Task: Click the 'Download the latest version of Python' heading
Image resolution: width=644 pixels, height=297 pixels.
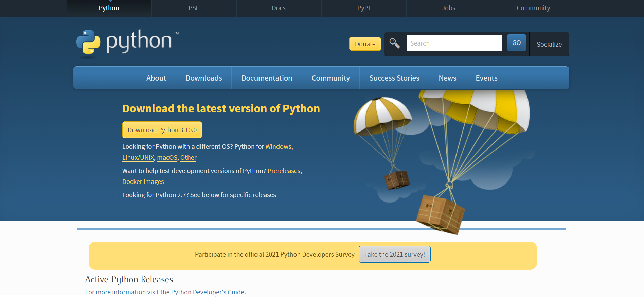Action: [221, 109]
